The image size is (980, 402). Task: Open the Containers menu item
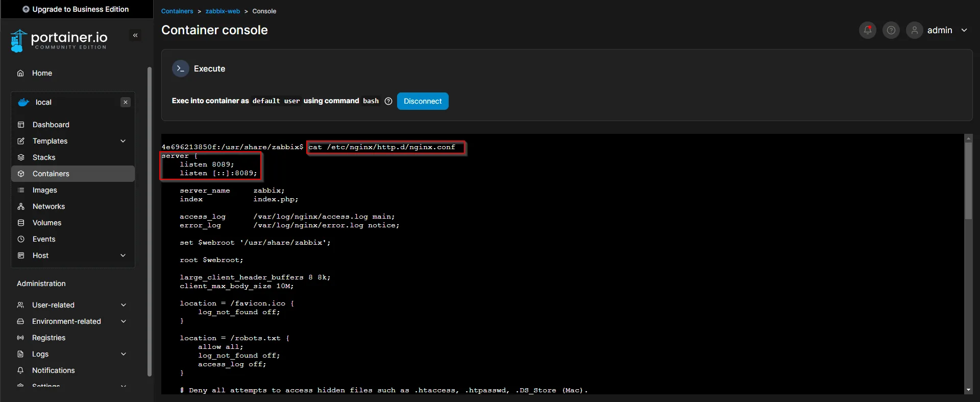(x=73, y=174)
